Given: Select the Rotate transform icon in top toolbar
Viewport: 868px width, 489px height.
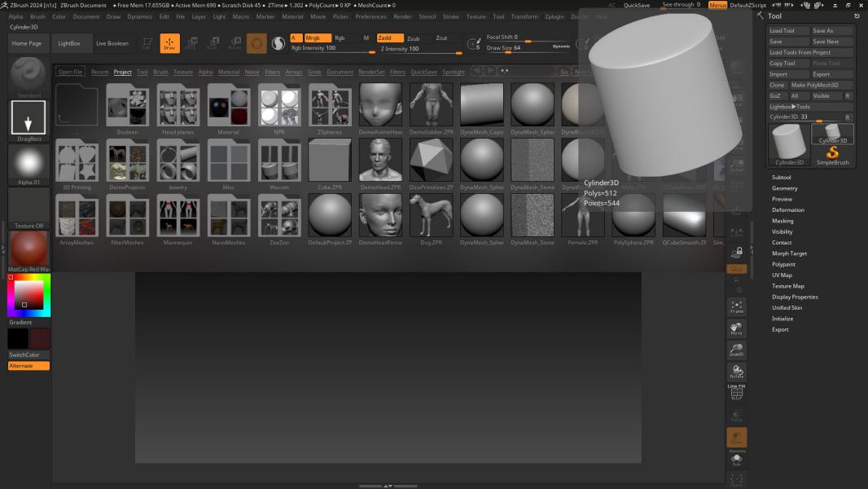Looking at the screenshot, I should pyautogui.click(x=235, y=43).
